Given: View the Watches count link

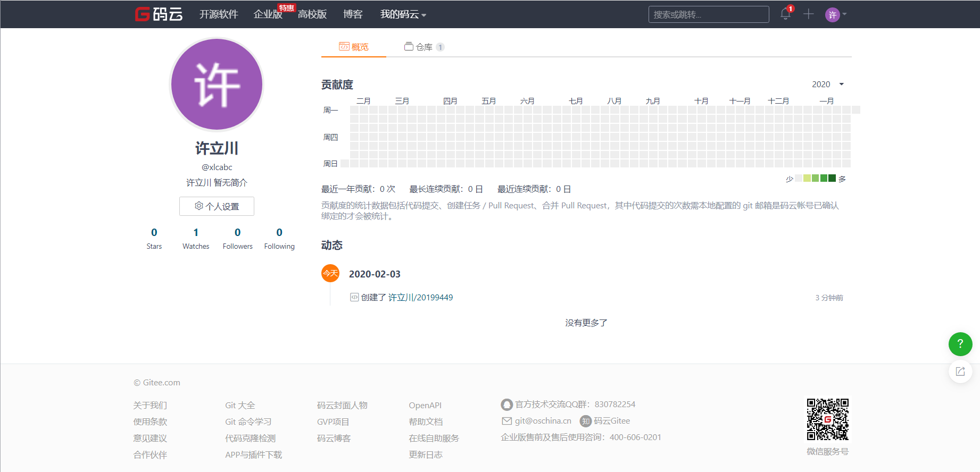Looking at the screenshot, I should pos(196,238).
